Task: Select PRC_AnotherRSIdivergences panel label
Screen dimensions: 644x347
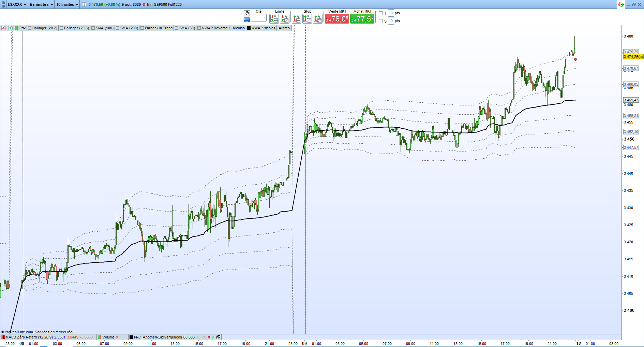Action: pos(158,337)
